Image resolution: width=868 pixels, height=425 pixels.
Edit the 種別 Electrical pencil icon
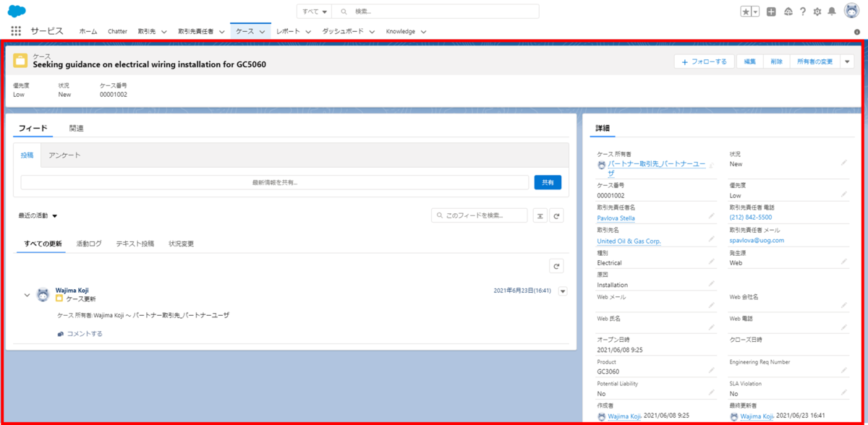(712, 261)
